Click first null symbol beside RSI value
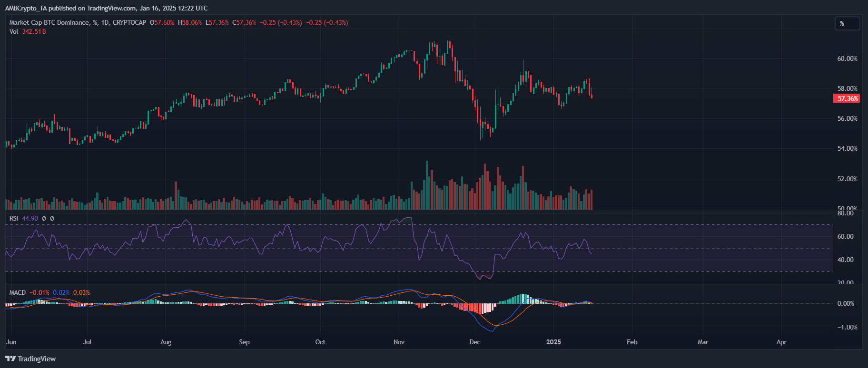 [x=44, y=218]
